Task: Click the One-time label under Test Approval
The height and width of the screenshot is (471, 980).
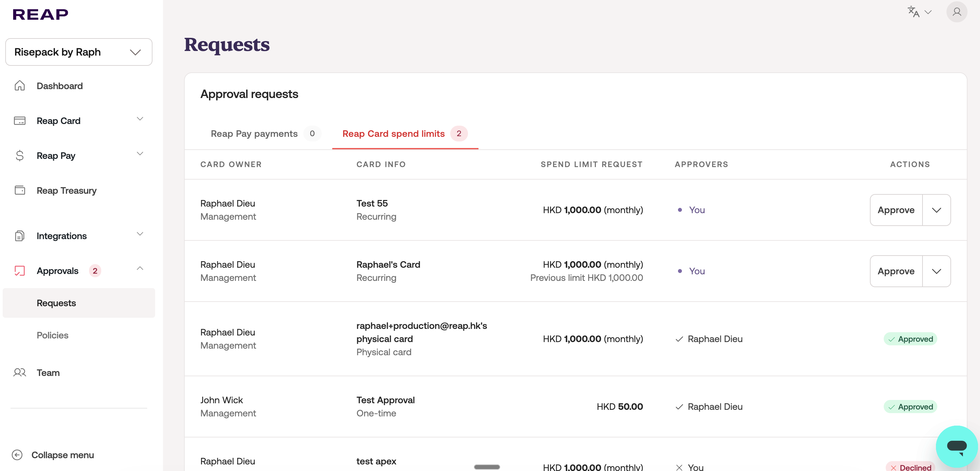Action: (376, 413)
